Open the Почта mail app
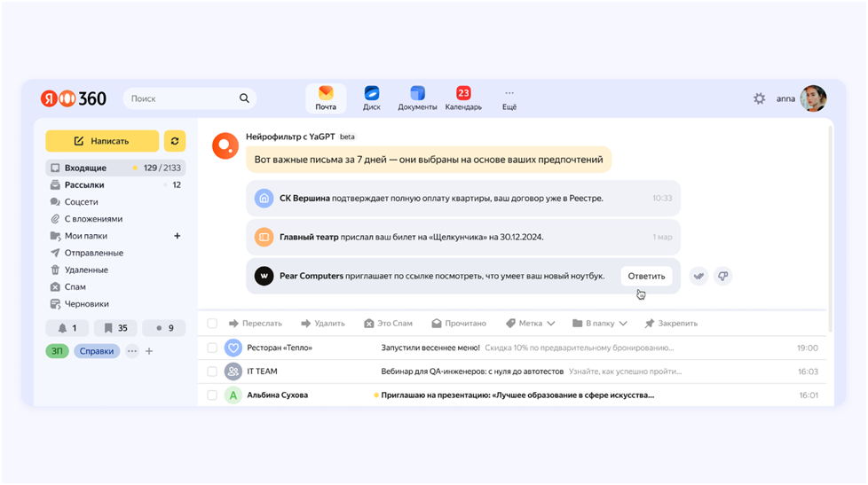The image size is (868, 485). 326,98
